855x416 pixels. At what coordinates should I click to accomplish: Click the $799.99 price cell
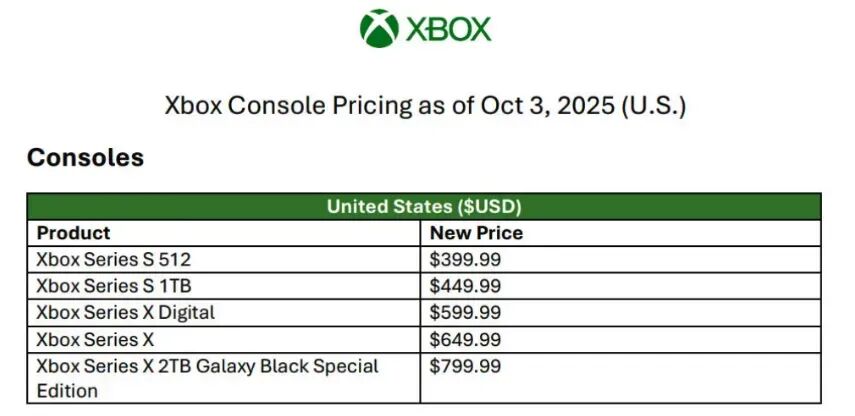[465, 366]
